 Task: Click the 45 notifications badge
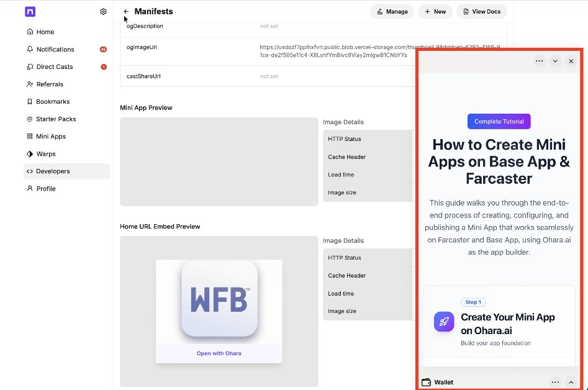coord(103,50)
